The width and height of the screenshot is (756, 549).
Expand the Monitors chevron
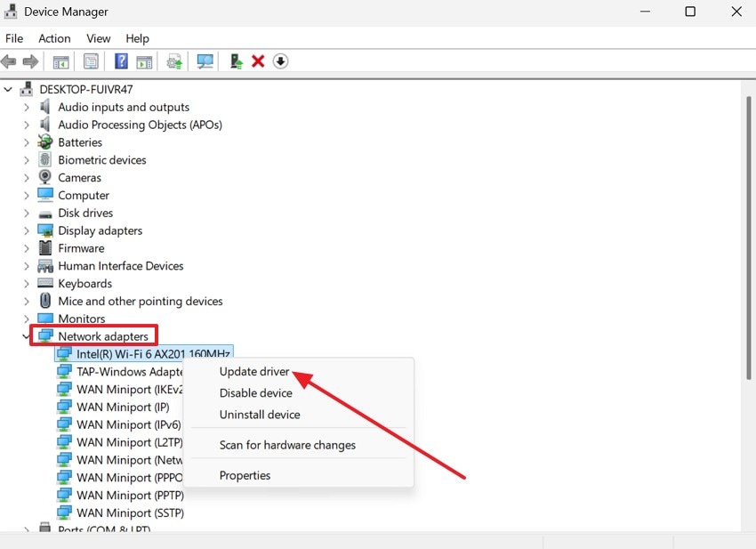[27, 319]
